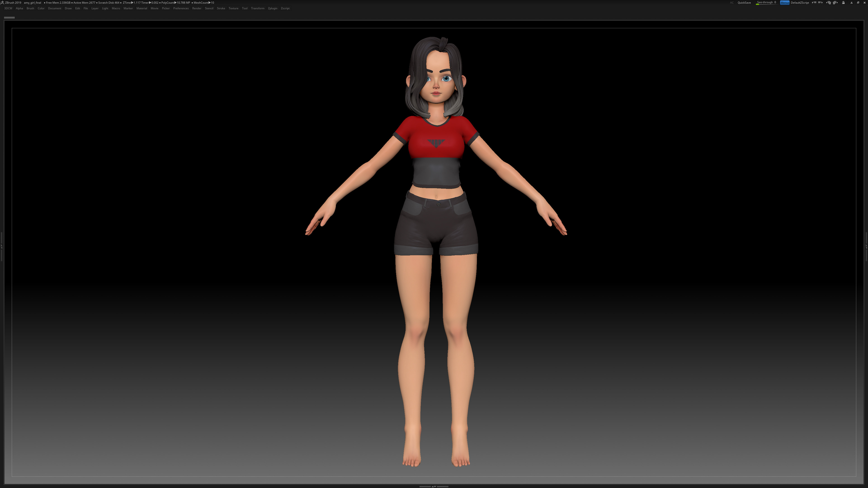The image size is (868, 488).
Task: Open the Preferences menu
Action: tap(181, 8)
